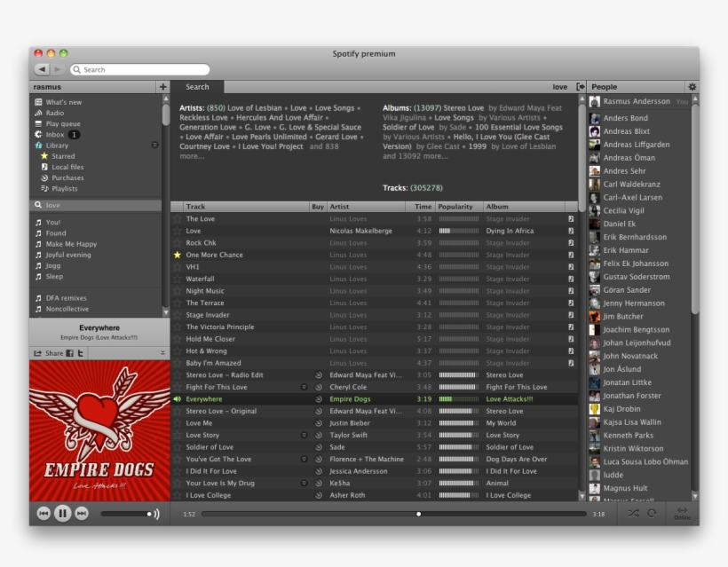The height and width of the screenshot is (567, 728).
Task: Star the Waterfall track
Action: [177, 279]
